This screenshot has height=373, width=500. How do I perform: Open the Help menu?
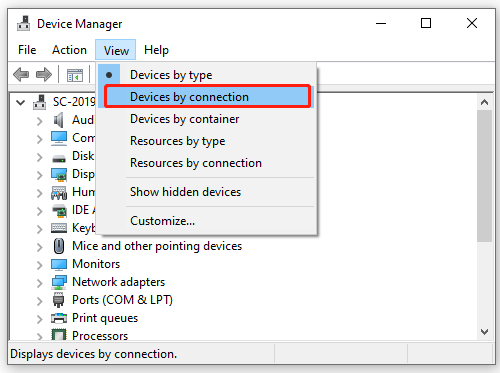(x=156, y=50)
